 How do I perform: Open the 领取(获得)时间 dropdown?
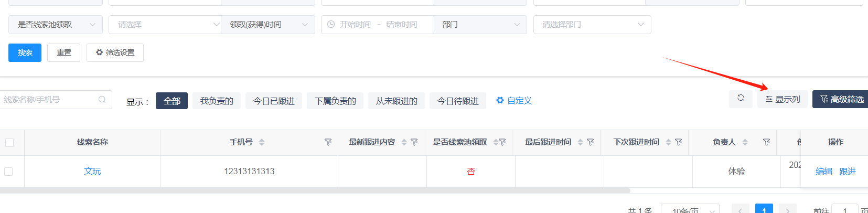(x=268, y=25)
